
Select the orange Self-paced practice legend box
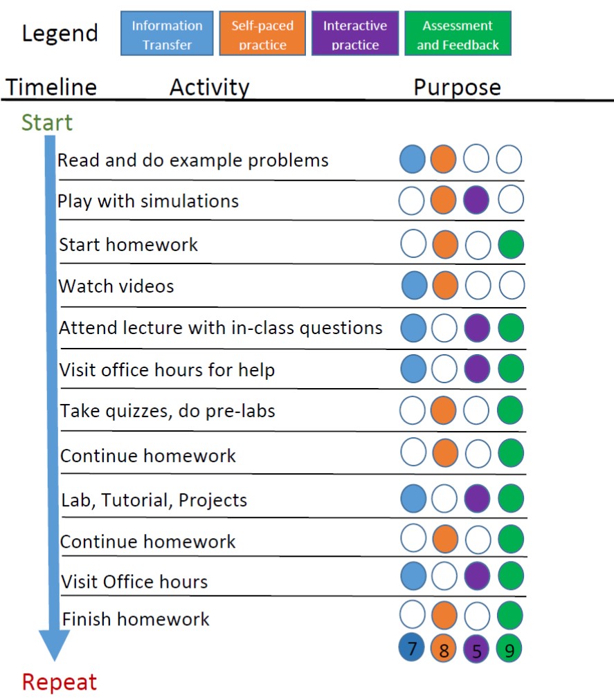262,34
